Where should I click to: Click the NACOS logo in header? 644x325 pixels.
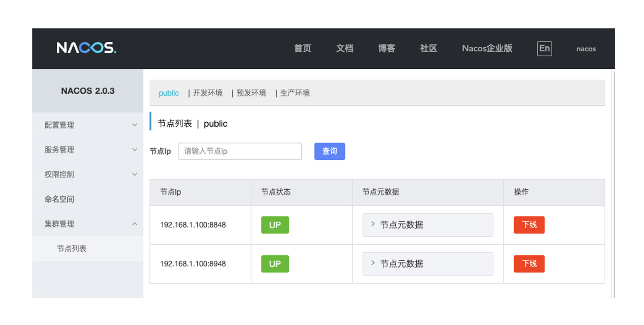(x=86, y=48)
